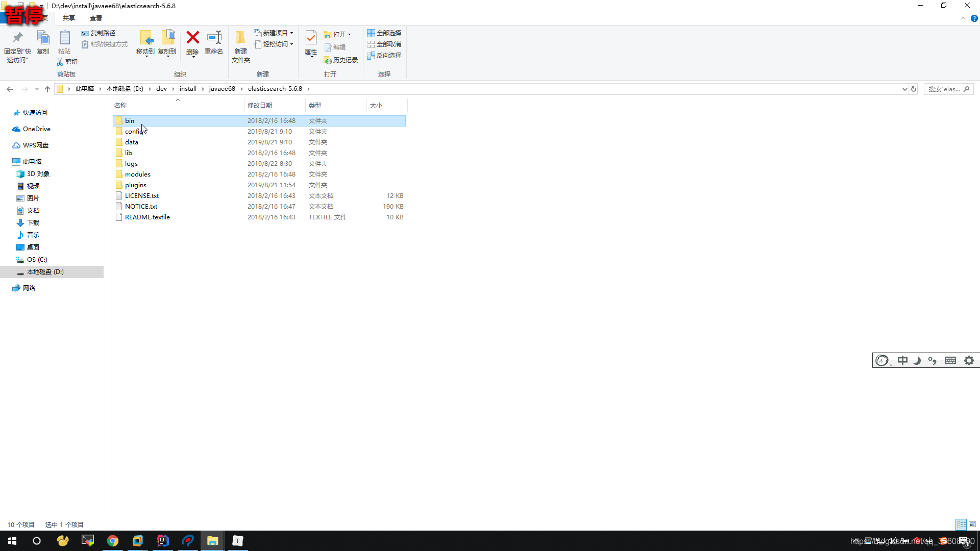Open IntelliJ IDEA from the taskbar
The height and width of the screenshot is (551, 980).
(x=162, y=541)
